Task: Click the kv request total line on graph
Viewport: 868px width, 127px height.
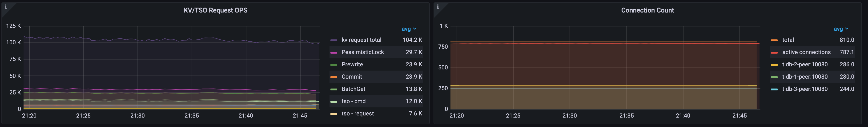Action: (169, 39)
